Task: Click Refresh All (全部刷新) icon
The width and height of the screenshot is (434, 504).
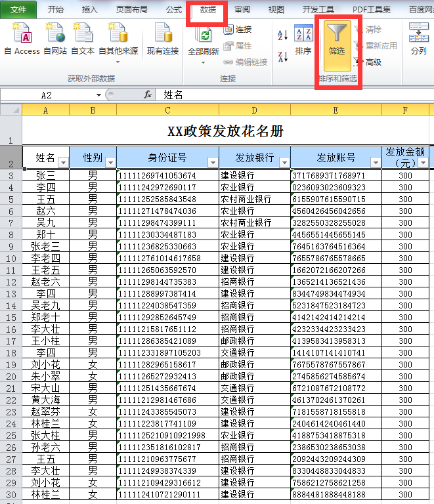Action: pyautogui.click(x=204, y=36)
